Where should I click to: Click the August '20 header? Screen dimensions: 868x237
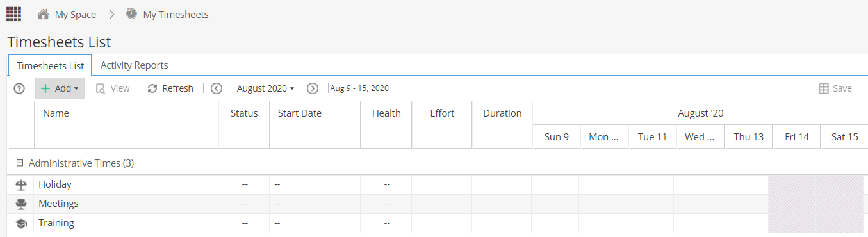(x=700, y=113)
